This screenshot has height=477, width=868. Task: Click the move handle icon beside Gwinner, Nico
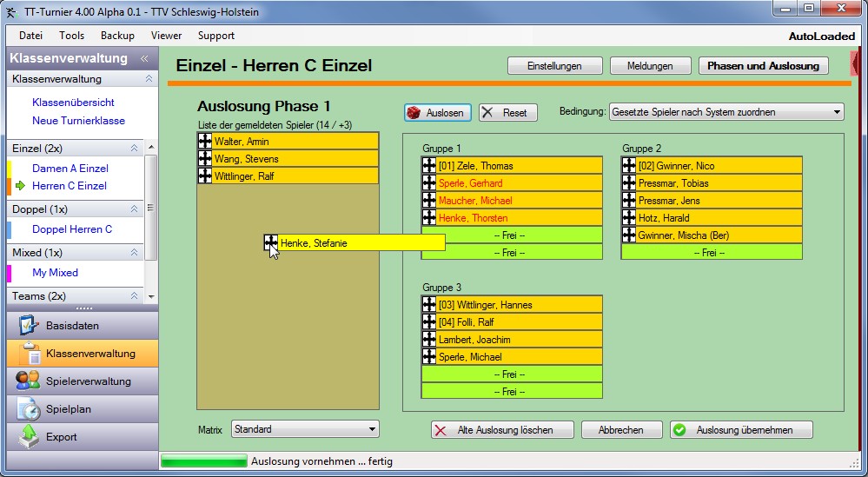629,166
